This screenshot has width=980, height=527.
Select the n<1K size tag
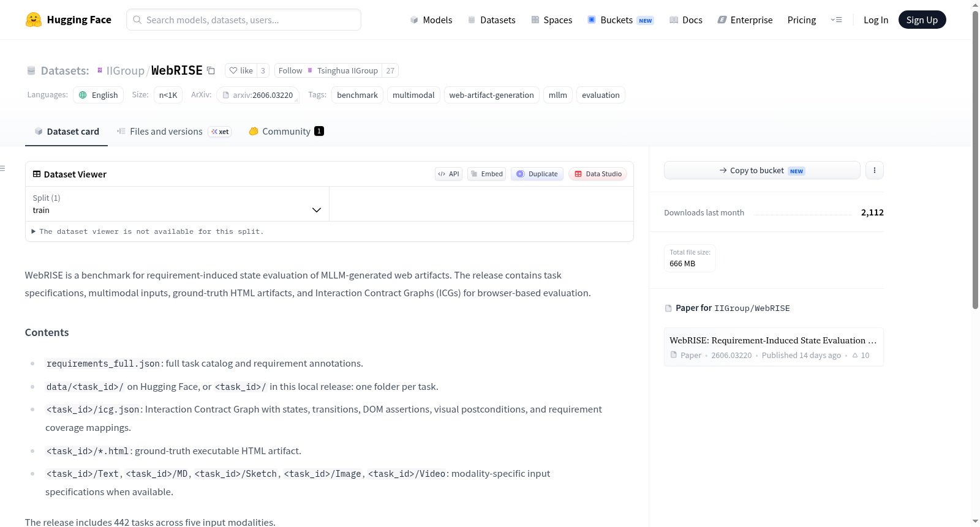(x=168, y=95)
